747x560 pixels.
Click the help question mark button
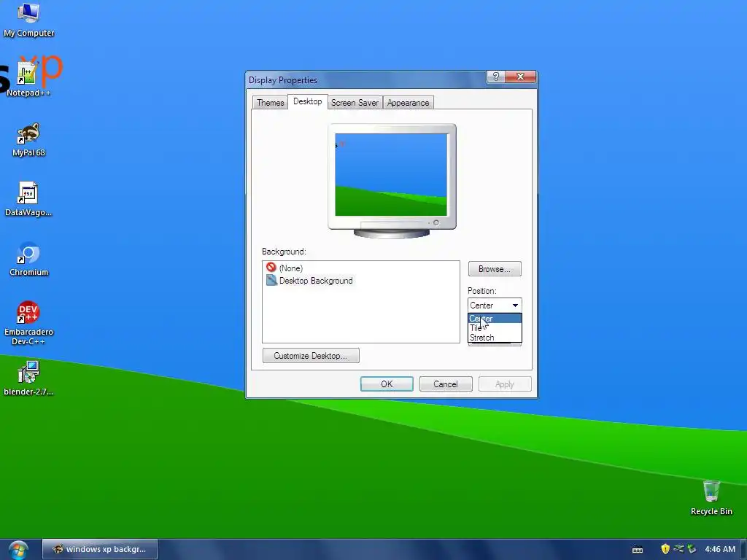point(495,77)
